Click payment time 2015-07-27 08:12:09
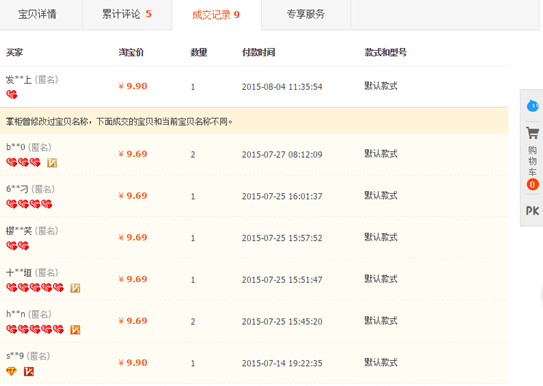The image size is (543, 386). pyautogui.click(x=282, y=154)
